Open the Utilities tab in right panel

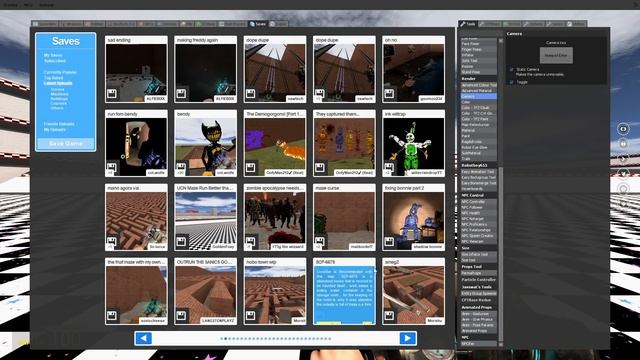(578, 24)
